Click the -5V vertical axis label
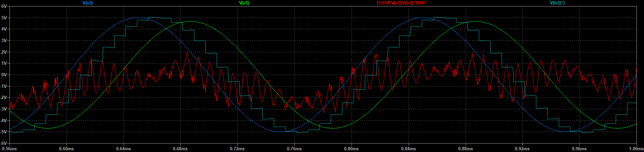 point(4,132)
